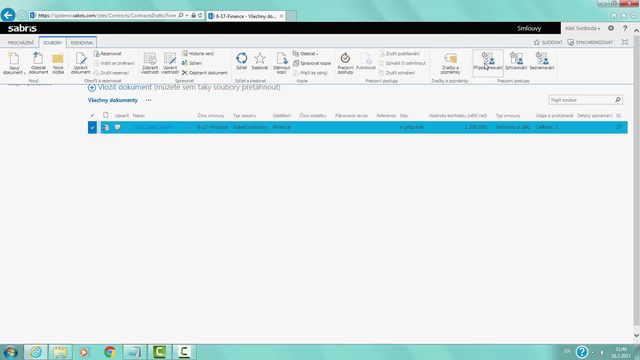Click the Smlouvy link in the header
The width and height of the screenshot is (640, 360).
click(x=529, y=28)
